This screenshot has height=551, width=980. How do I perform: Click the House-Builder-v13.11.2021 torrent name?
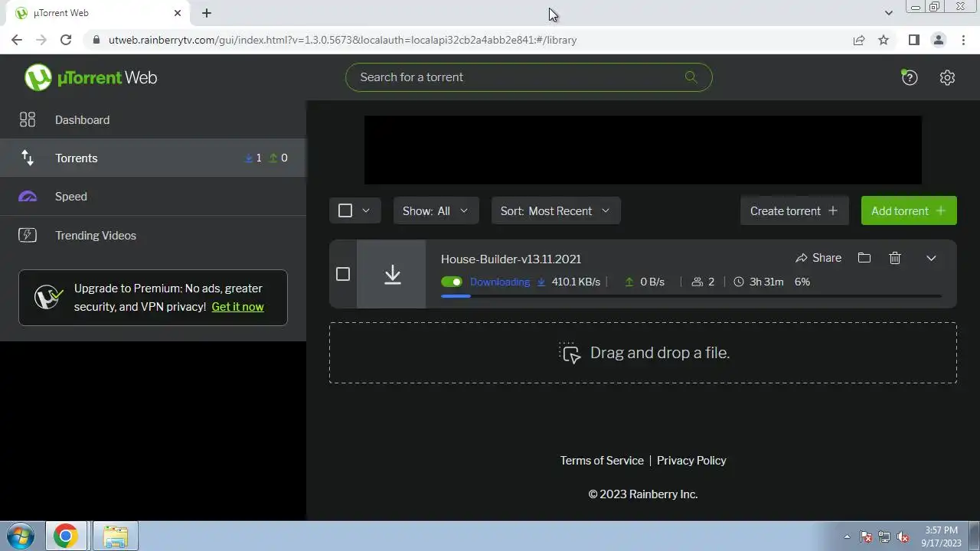click(511, 259)
